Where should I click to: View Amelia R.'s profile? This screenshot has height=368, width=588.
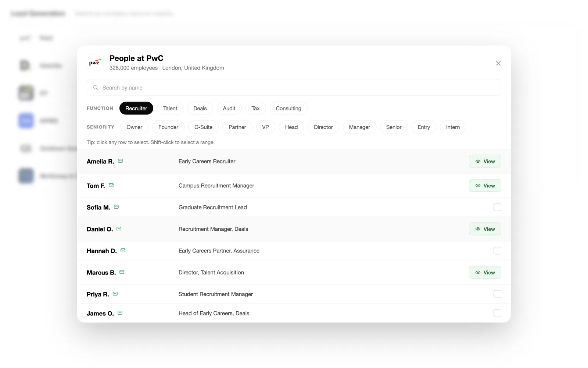point(485,161)
